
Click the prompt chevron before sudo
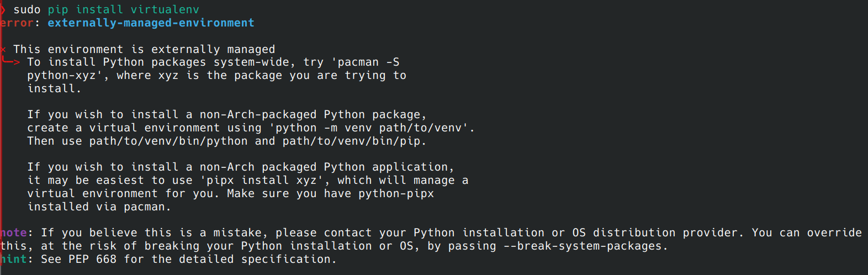[x=3, y=9]
